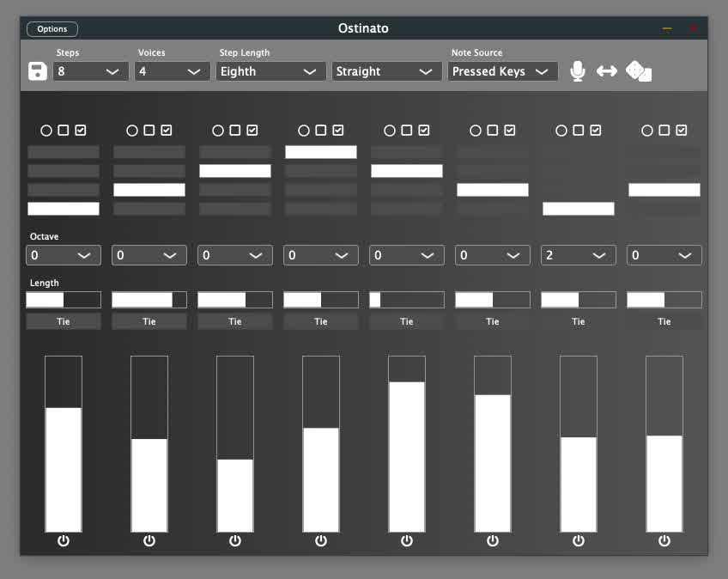Click the double-headed arrow icon
This screenshot has width=728, height=579.
tap(607, 71)
